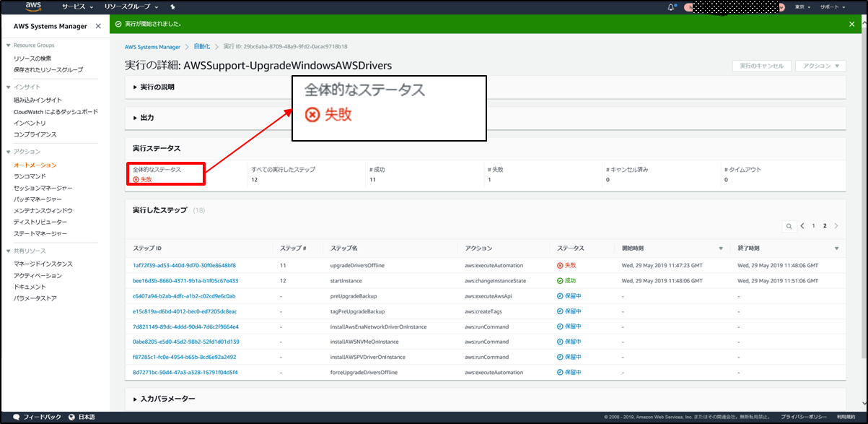Viewport: 868px width, 424px height.
Task: Click the feedback speech bubble icon
Action: click(17, 417)
